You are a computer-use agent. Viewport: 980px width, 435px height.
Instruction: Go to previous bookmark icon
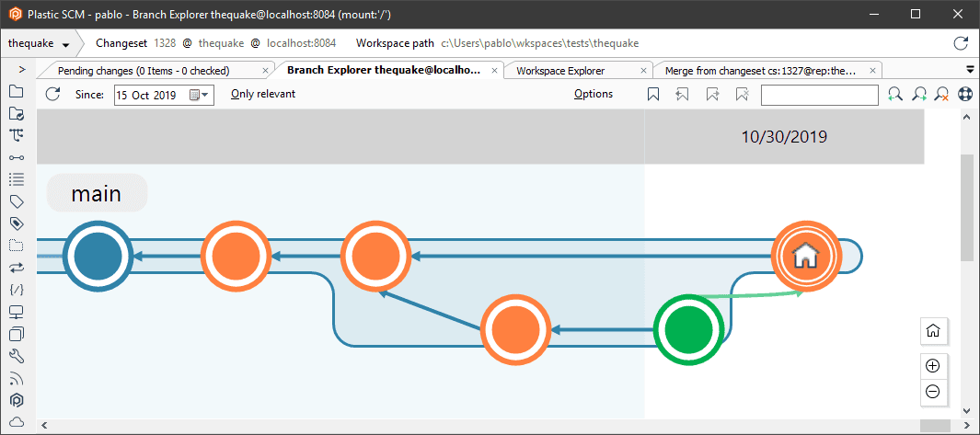point(683,95)
